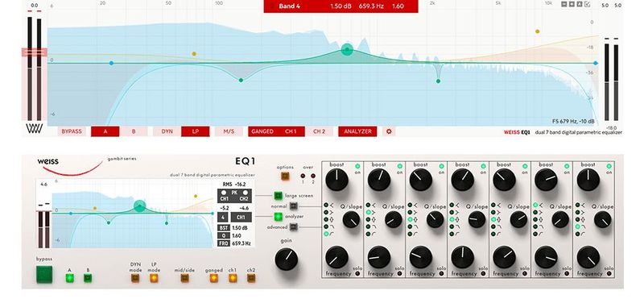Toggle band 6 'on' LED
Screen dimensions: 644x299
[568, 166]
